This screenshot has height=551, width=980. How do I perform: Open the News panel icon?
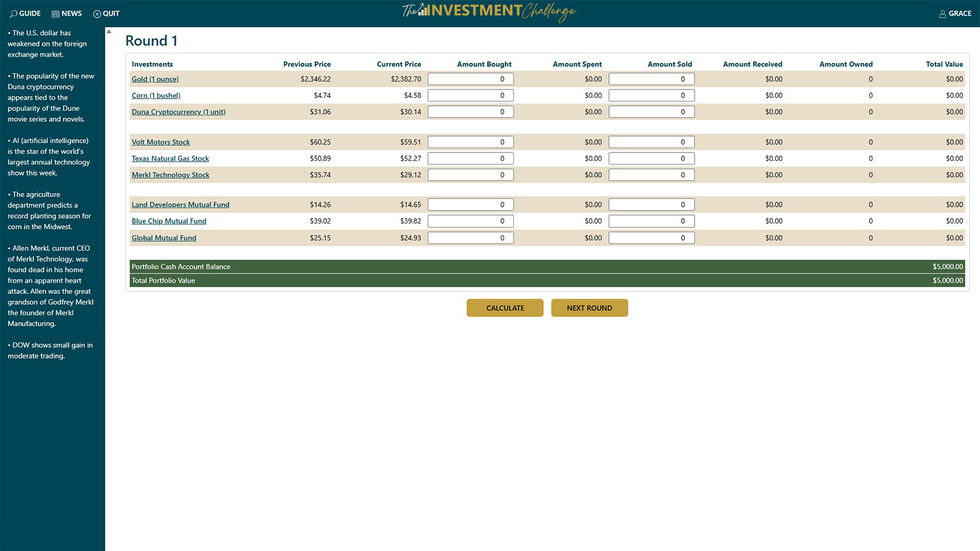[x=55, y=13]
